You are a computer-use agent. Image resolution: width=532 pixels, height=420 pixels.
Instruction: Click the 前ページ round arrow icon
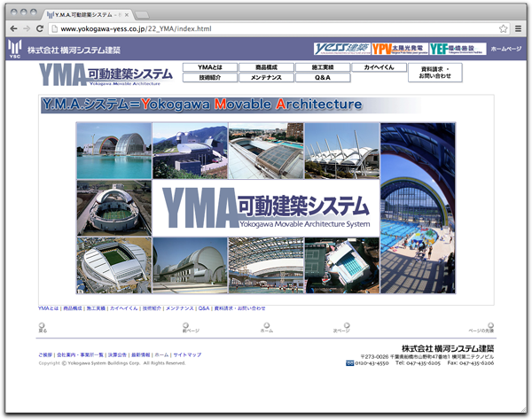tap(185, 325)
